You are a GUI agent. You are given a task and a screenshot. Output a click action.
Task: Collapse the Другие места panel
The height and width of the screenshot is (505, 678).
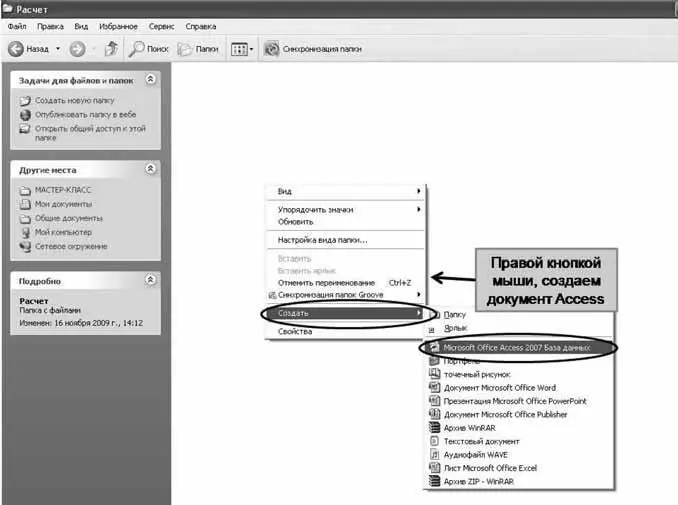click(150, 169)
